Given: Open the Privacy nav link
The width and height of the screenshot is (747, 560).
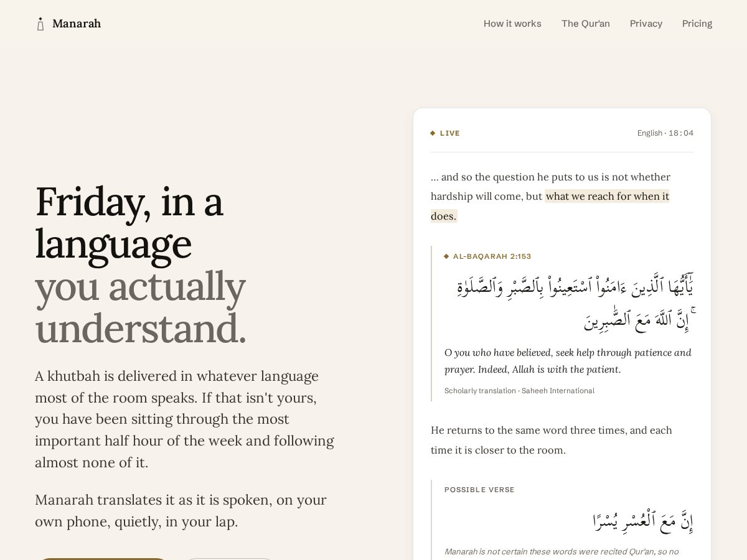Looking at the screenshot, I should (646, 24).
